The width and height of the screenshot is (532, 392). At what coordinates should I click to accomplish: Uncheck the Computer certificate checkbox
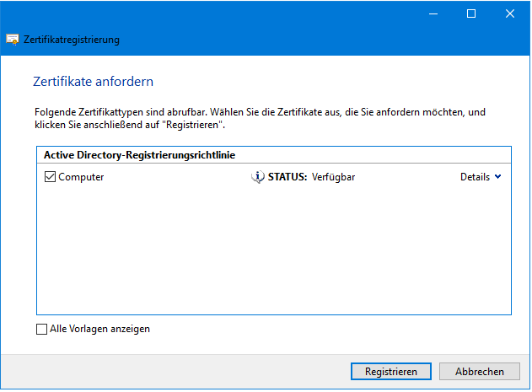[50, 177]
